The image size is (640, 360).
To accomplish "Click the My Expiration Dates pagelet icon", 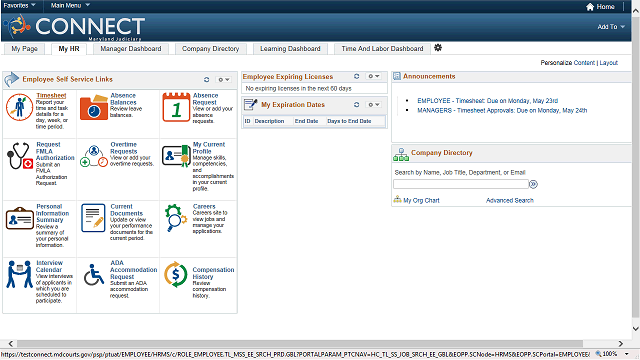I will pos(250,104).
